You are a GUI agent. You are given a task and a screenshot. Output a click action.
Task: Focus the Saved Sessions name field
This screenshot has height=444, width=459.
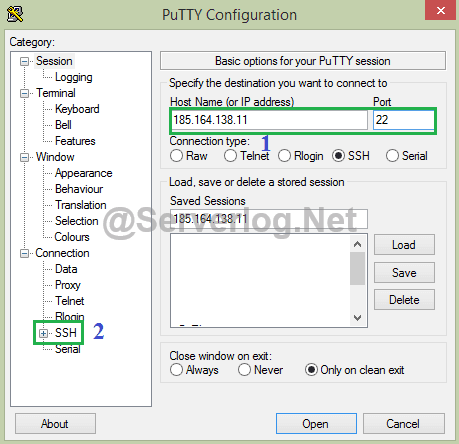pos(269,219)
